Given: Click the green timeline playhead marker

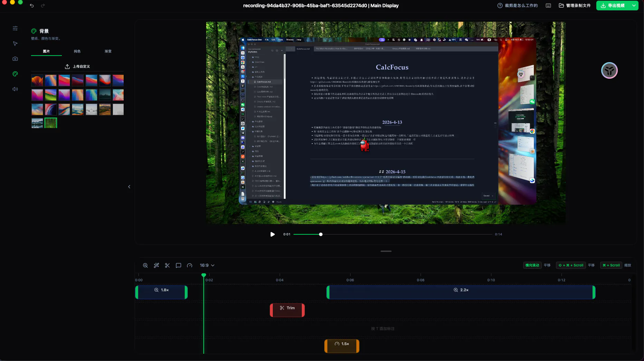Looking at the screenshot, I should [204, 275].
